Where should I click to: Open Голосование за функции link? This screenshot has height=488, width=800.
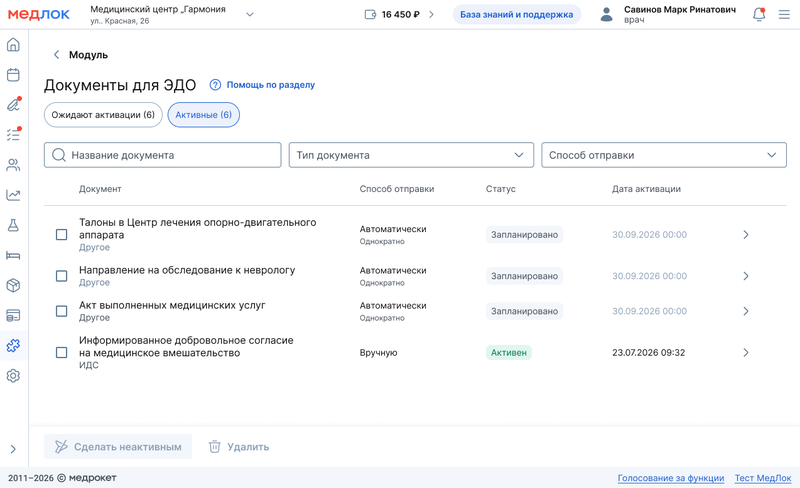coord(671,478)
